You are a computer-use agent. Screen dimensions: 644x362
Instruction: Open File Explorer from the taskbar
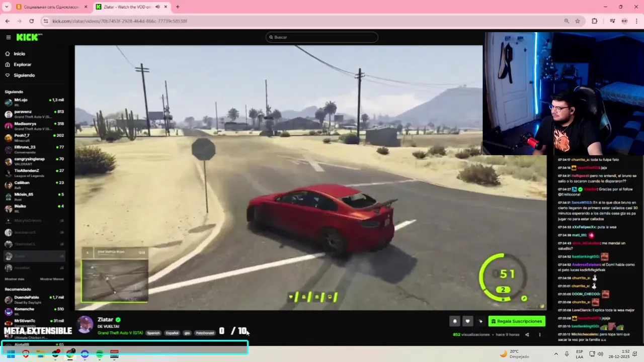point(40,354)
